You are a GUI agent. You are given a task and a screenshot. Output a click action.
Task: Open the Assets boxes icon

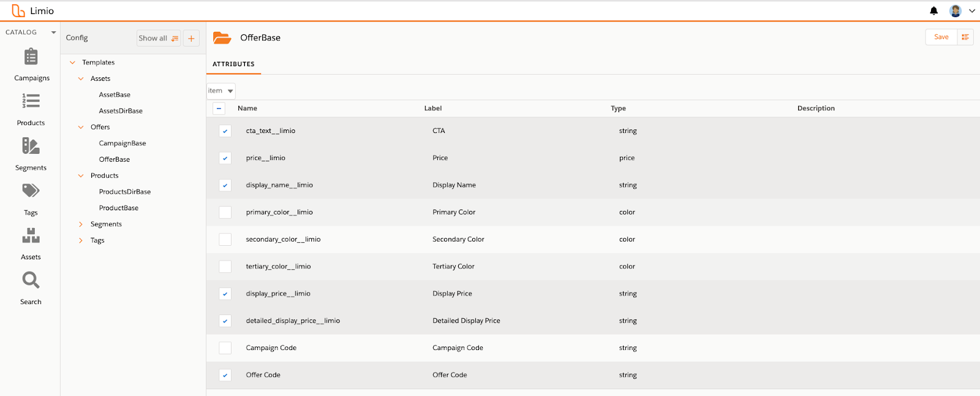[x=31, y=235]
